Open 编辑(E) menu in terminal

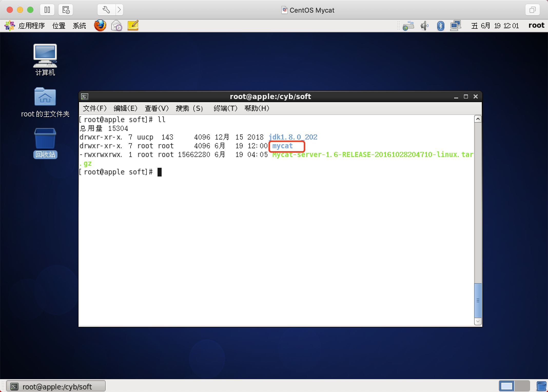pos(125,108)
